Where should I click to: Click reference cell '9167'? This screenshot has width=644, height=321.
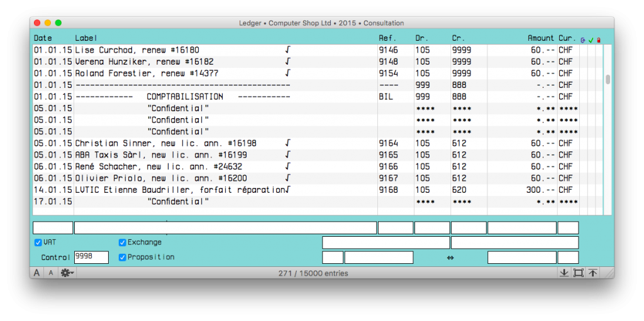pos(388,178)
